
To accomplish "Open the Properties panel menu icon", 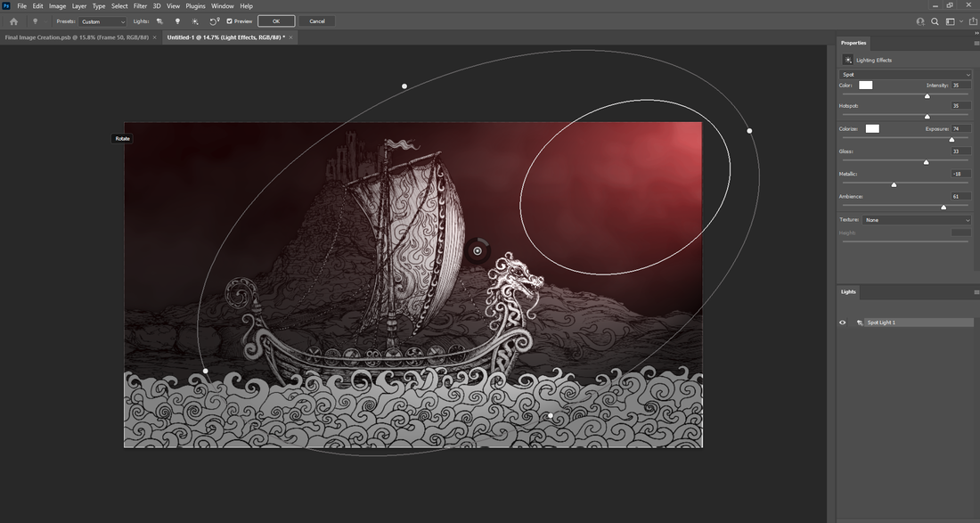I will pos(976,43).
